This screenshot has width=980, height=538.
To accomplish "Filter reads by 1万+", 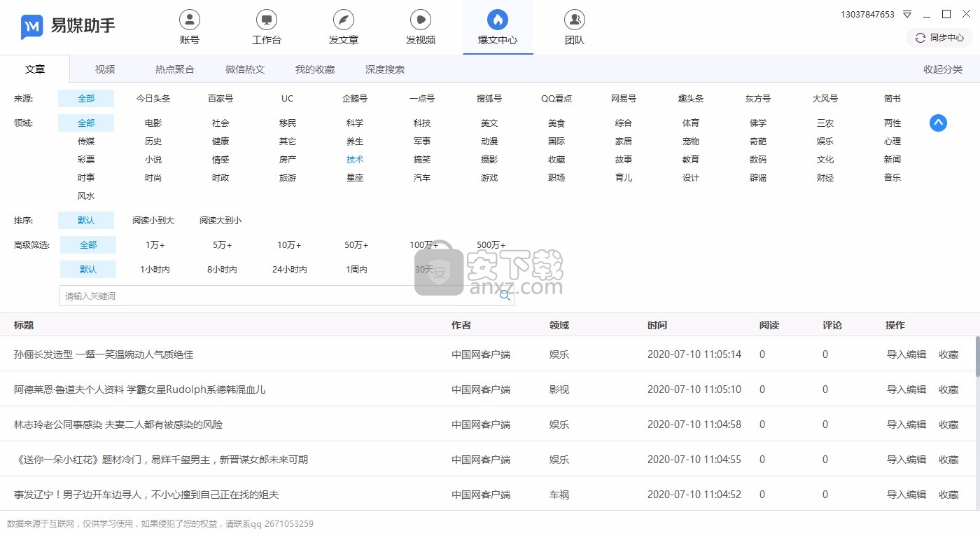I will [155, 245].
